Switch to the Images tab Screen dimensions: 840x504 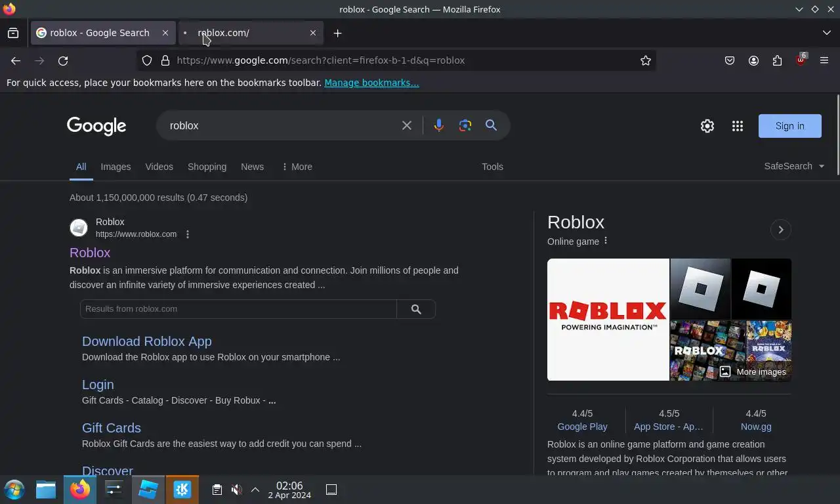[x=115, y=167]
